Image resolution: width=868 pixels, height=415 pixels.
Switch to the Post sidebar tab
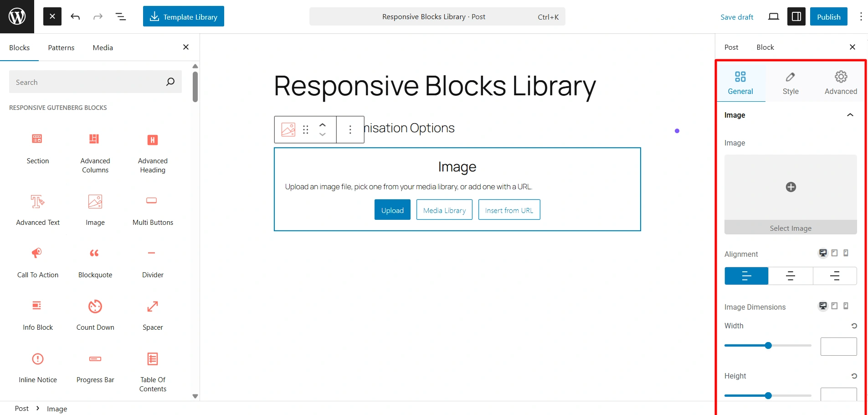(x=731, y=47)
